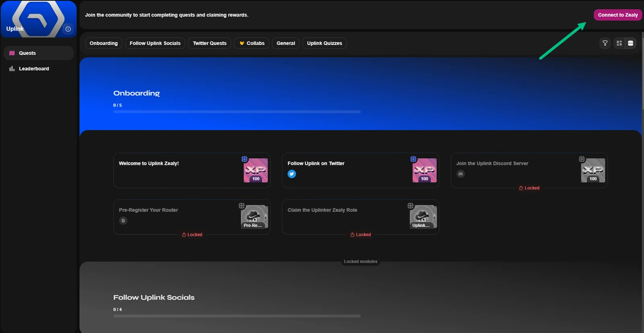Viewport: 644px width, 333px height.
Task: Click the Pre-Register Your Router reward thumbnail
Action: coord(254,217)
